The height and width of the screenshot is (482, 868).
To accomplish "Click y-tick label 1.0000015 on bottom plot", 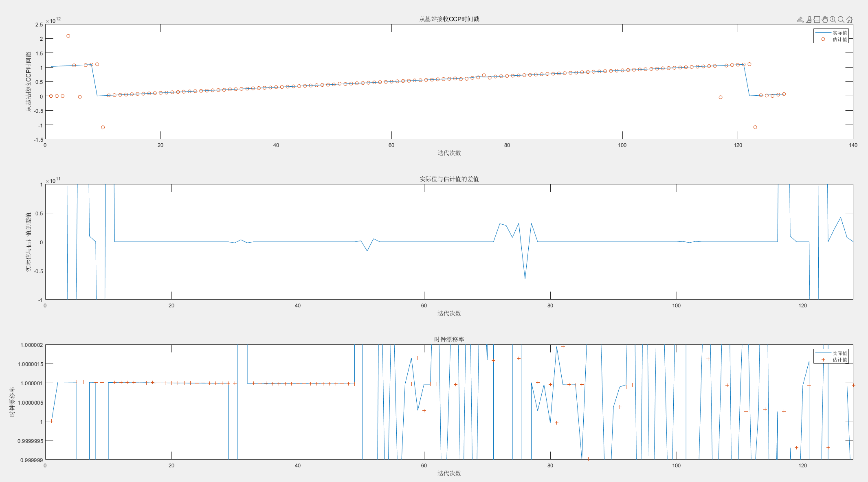I will (x=30, y=364).
